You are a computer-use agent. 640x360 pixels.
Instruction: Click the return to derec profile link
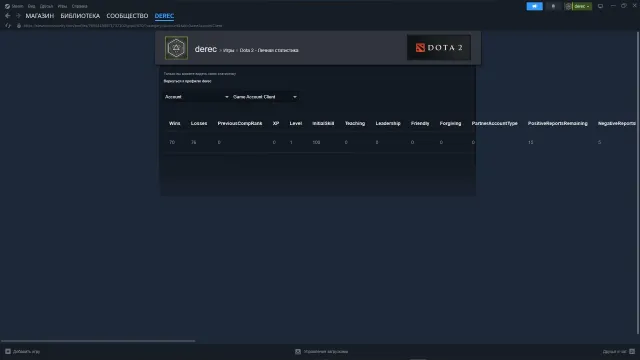coord(187,81)
